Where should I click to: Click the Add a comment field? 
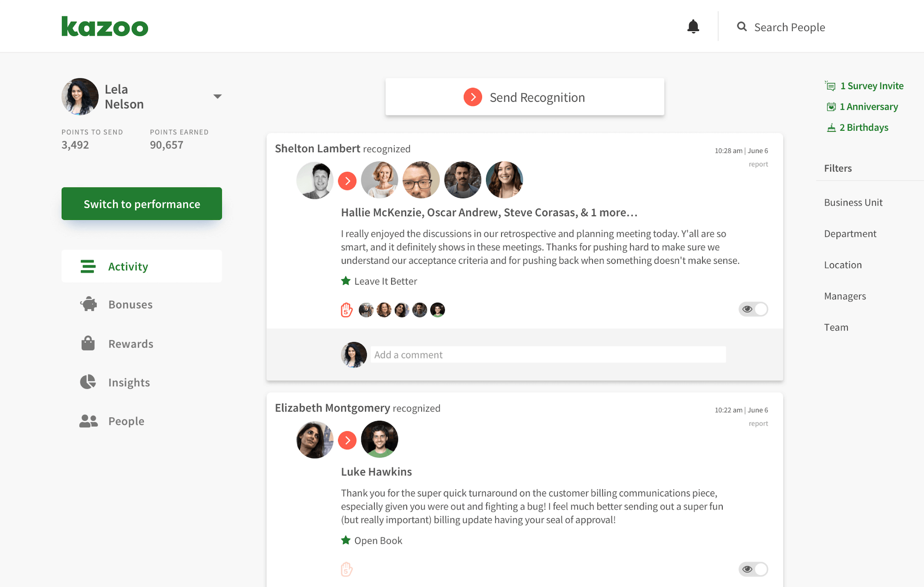548,354
